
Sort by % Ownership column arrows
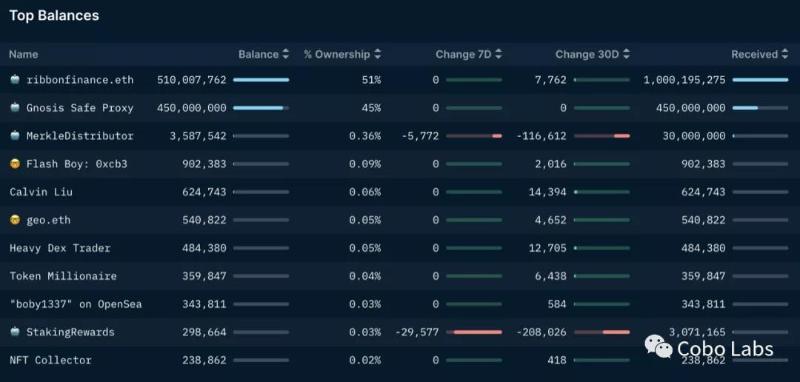click(378, 54)
